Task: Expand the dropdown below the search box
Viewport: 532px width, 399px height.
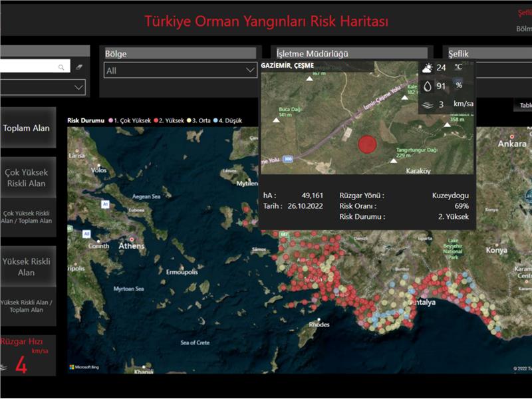Action: click(43, 87)
